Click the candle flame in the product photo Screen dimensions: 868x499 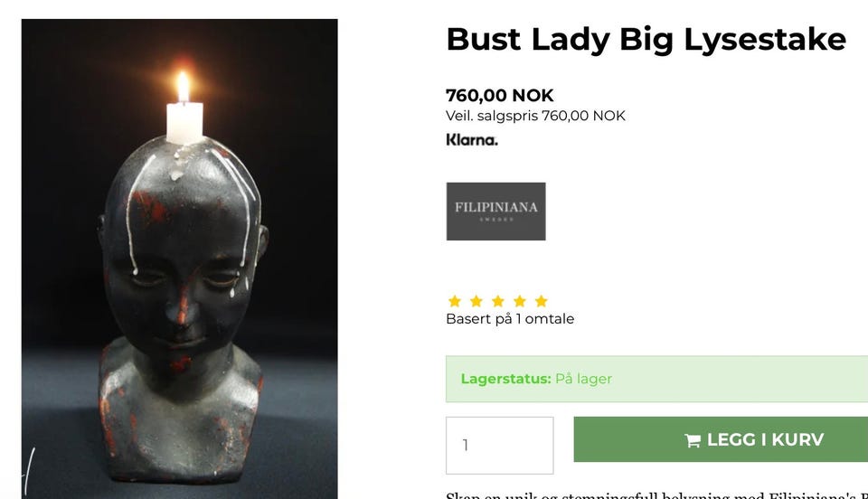click(184, 86)
